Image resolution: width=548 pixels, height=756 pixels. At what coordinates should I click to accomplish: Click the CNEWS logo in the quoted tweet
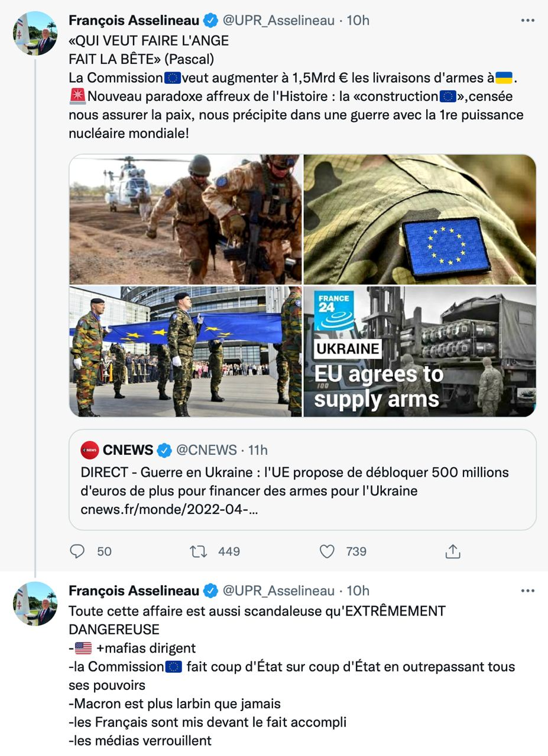(x=90, y=450)
